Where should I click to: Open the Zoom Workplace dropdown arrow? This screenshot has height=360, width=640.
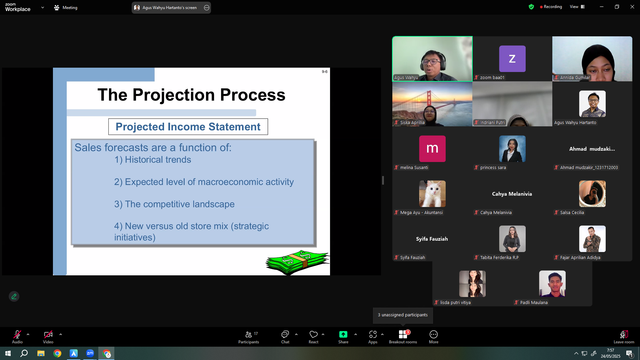tap(42, 7)
